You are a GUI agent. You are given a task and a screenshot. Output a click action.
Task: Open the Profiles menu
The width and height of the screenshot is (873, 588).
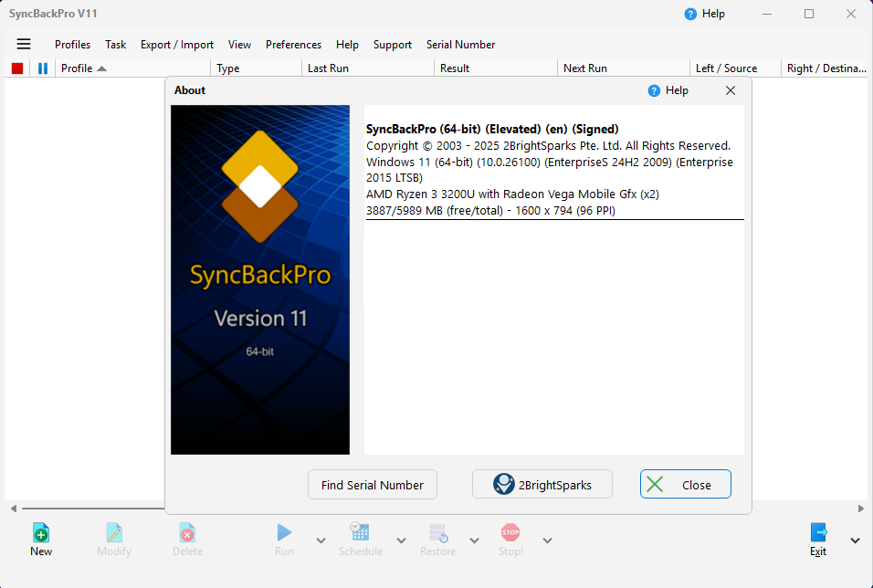coord(72,45)
